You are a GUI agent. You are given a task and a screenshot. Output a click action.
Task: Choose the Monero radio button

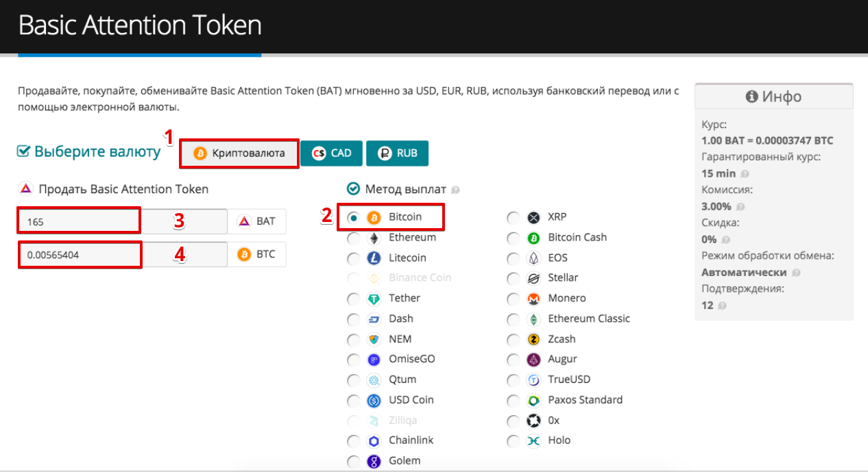[x=514, y=299]
